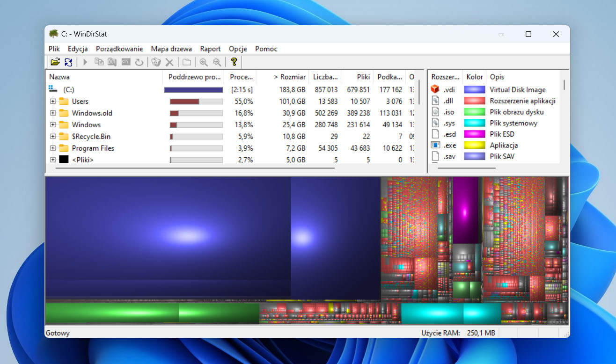Expand the Windows.old folder node
The image size is (616, 364).
pyautogui.click(x=53, y=113)
